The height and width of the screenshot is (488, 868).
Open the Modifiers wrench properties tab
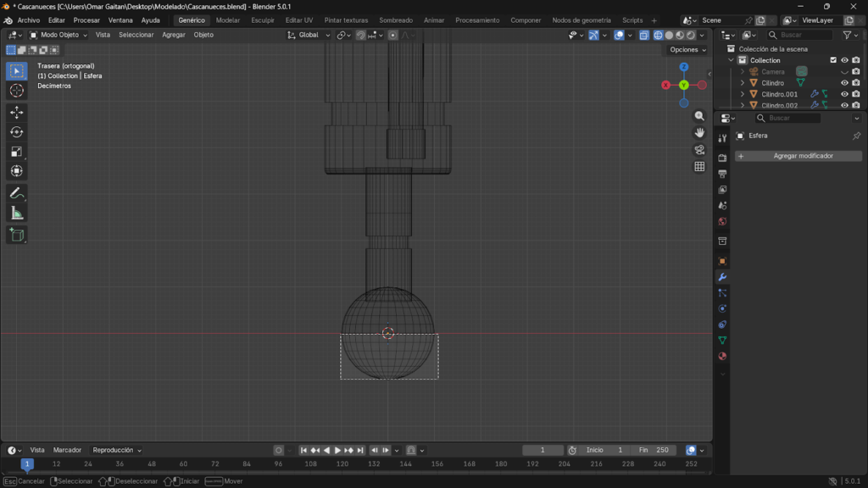pos(722,277)
